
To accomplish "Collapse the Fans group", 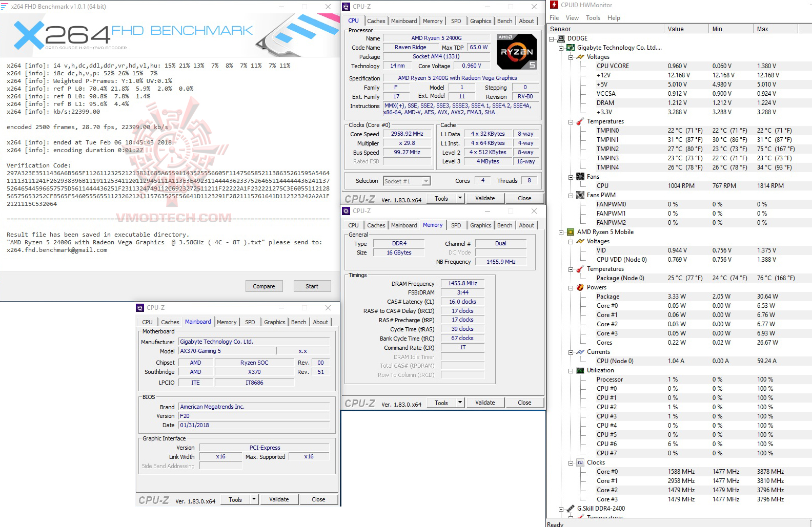I will [x=571, y=177].
